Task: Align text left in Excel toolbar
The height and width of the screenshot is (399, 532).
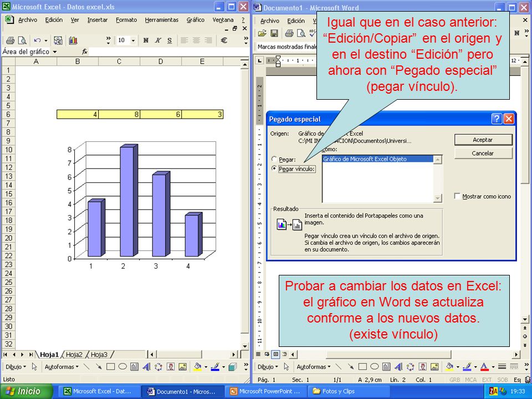Action: (x=184, y=40)
